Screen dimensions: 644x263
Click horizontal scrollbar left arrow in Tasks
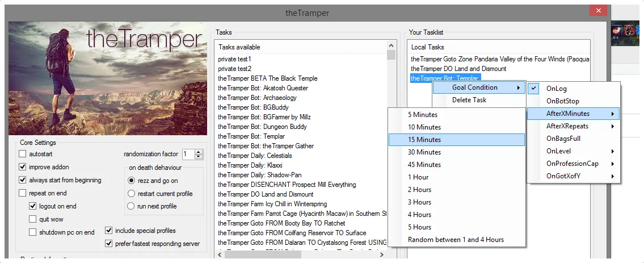(219, 255)
